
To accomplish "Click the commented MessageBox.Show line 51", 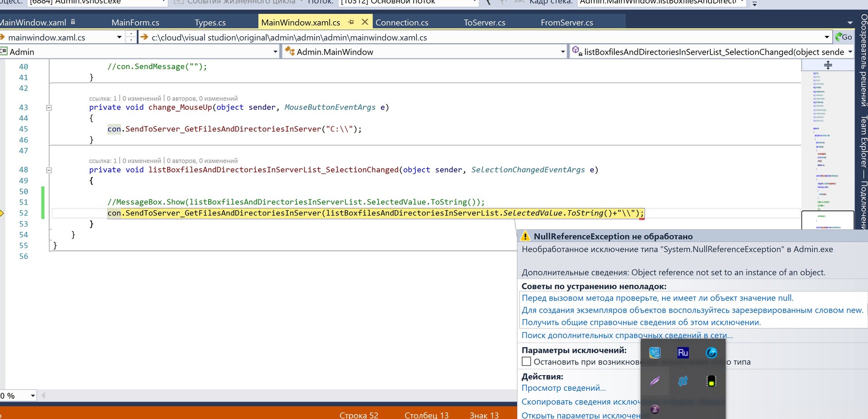I will (x=296, y=202).
